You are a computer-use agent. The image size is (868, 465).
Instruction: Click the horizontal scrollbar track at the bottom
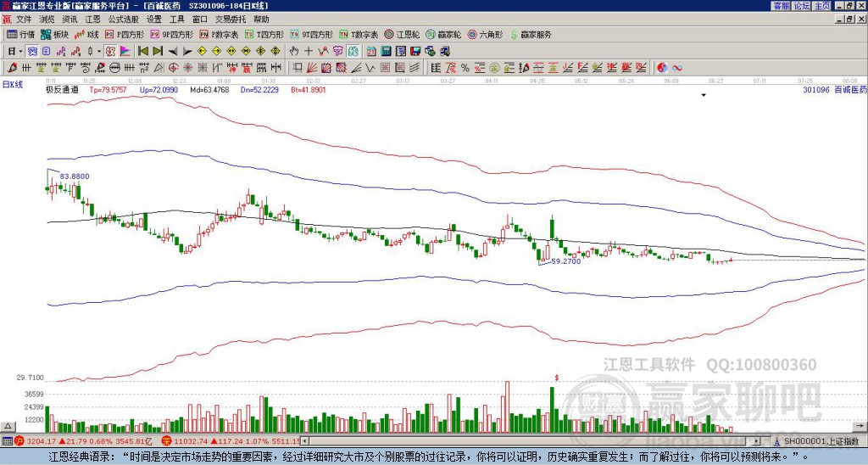[531, 441]
